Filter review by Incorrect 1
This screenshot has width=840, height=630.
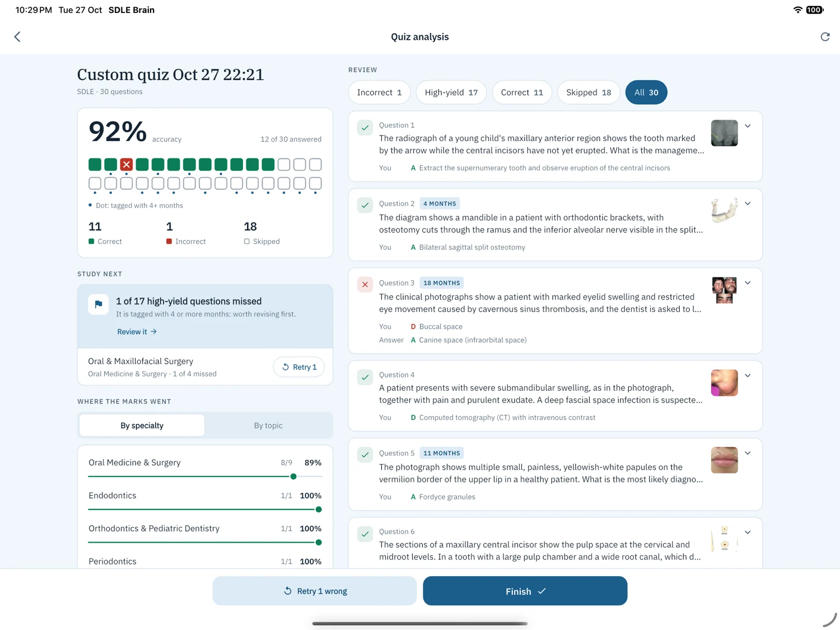(x=379, y=92)
